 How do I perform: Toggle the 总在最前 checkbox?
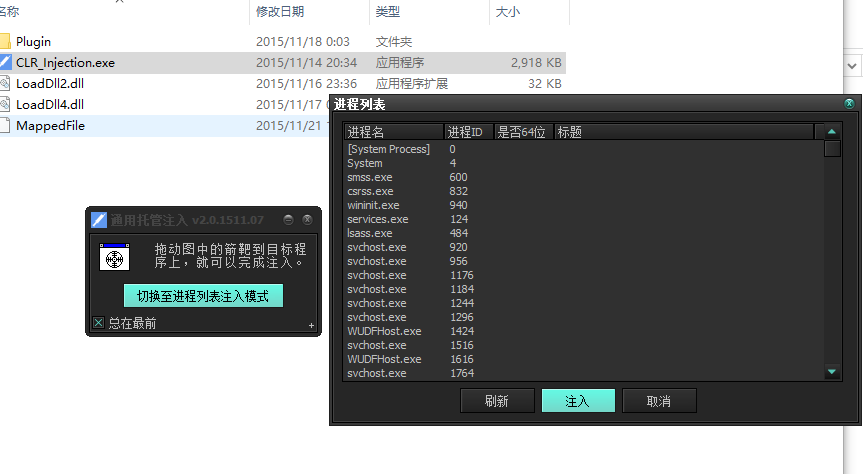tap(98, 322)
